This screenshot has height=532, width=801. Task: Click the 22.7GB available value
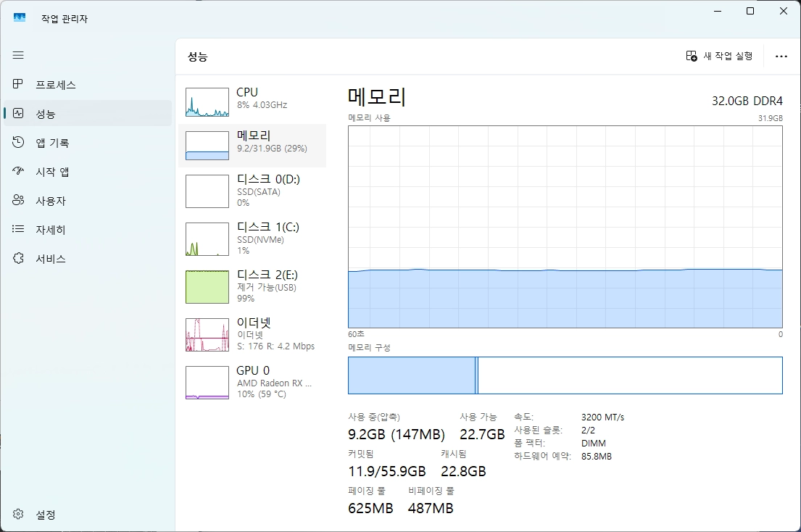(x=482, y=434)
